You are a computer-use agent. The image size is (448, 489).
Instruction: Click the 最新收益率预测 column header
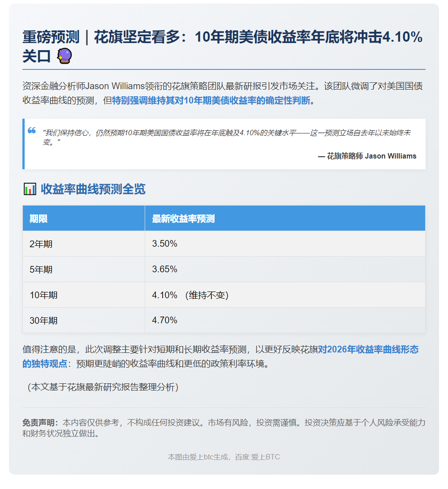pyautogui.click(x=183, y=219)
